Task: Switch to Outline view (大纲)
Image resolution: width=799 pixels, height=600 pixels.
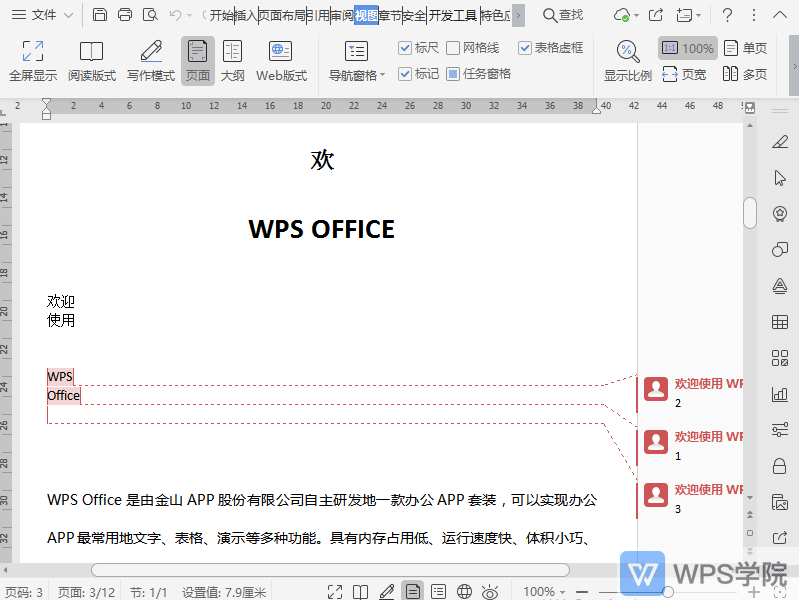Action: (232, 61)
